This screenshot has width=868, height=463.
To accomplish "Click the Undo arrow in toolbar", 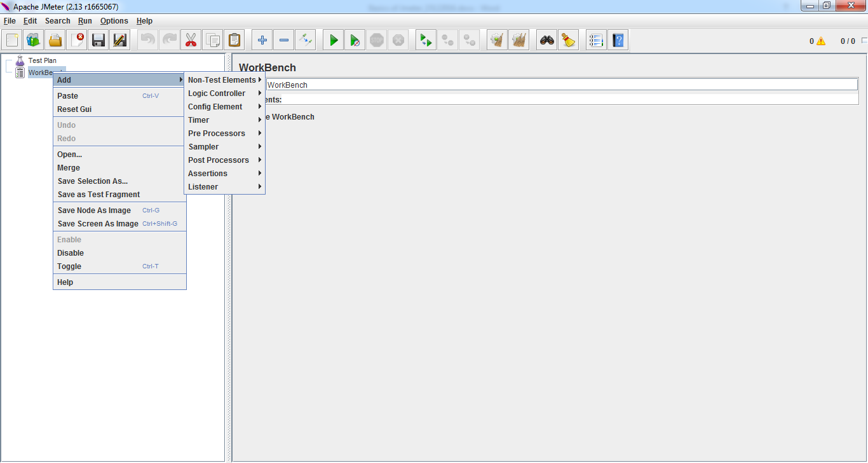I will coord(147,41).
